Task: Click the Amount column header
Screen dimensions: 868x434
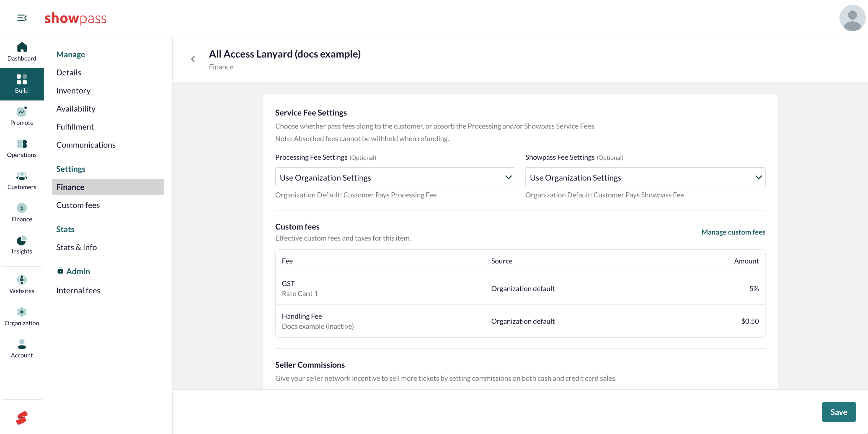Action: click(x=746, y=261)
